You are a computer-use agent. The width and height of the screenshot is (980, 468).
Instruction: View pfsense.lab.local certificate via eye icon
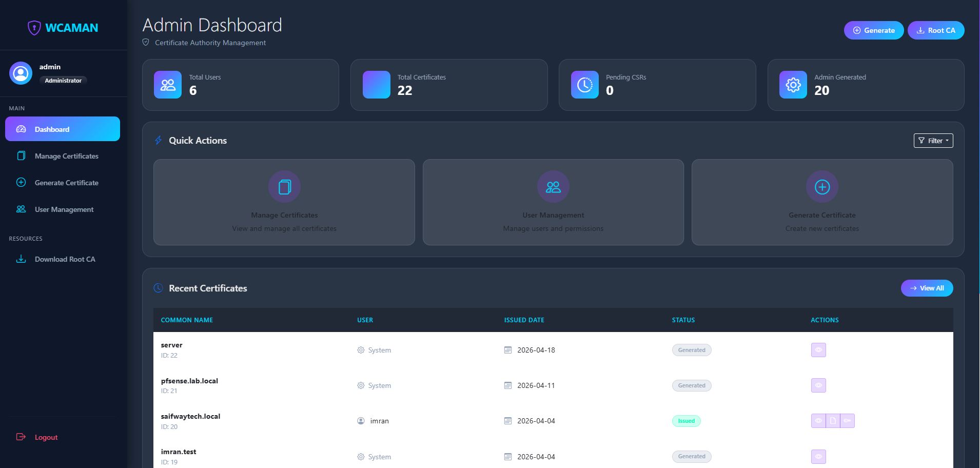[x=818, y=385]
